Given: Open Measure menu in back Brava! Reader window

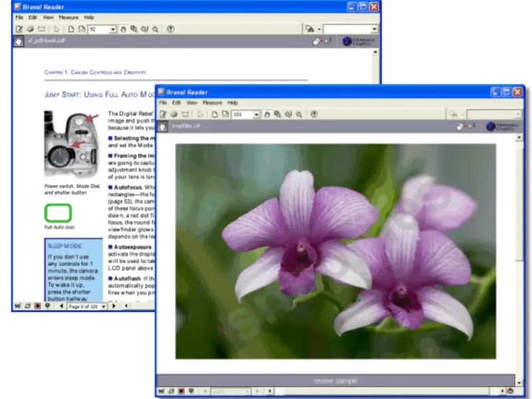Looking at the screenshot, I should (68, 17).
